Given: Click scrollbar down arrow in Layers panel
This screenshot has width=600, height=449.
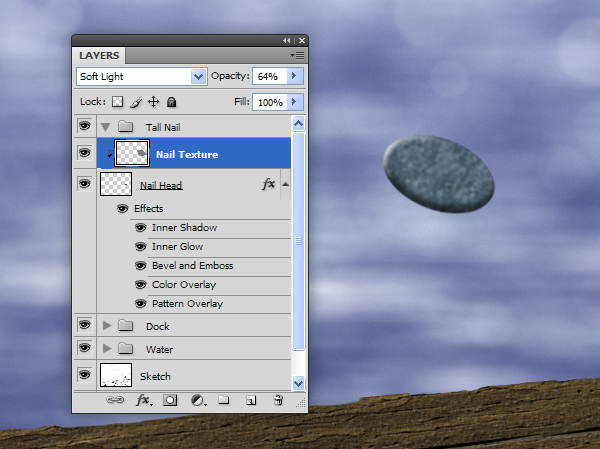Looking at the screenshot, I should 298,383.
